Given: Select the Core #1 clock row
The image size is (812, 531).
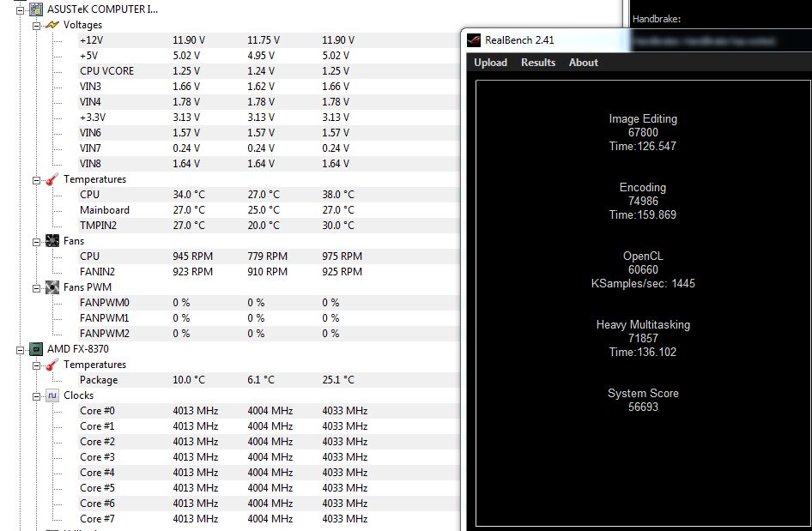Looking at the screenshot, I should click(269, 426).
